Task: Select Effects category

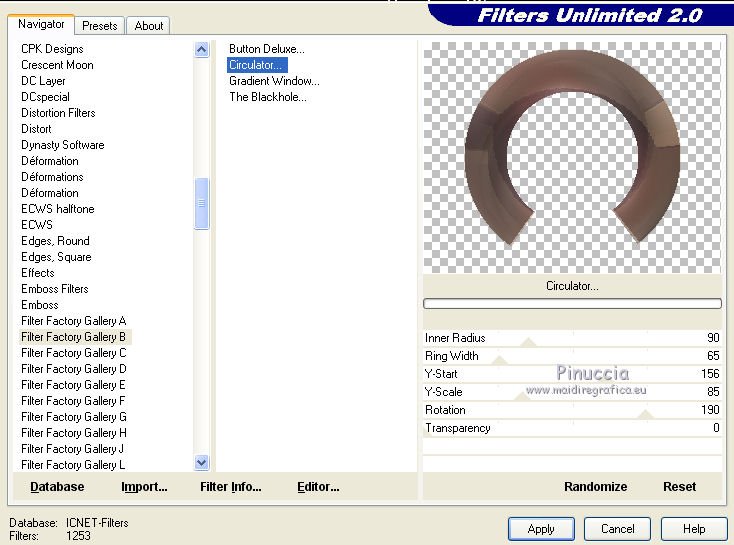Action: pos(37,272)
